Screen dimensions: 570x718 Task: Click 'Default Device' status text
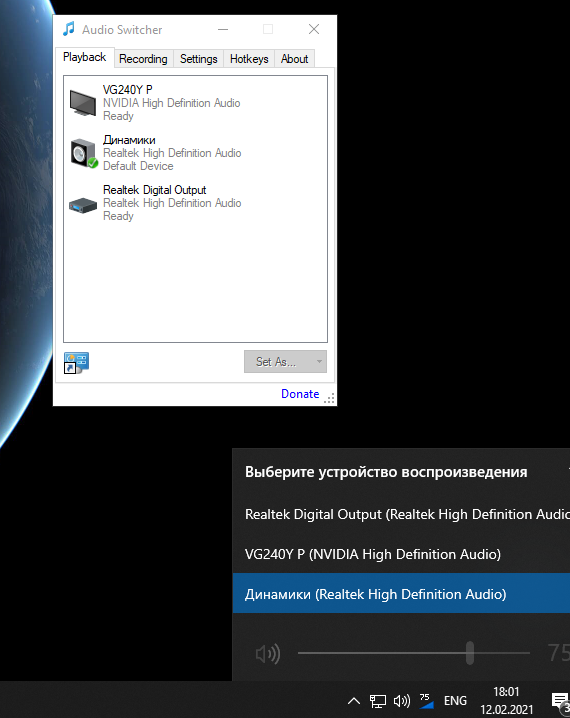coord(138,166)
